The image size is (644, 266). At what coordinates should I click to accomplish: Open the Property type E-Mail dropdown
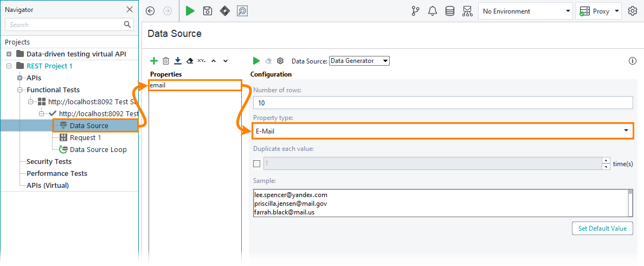(x=443, y=131)
